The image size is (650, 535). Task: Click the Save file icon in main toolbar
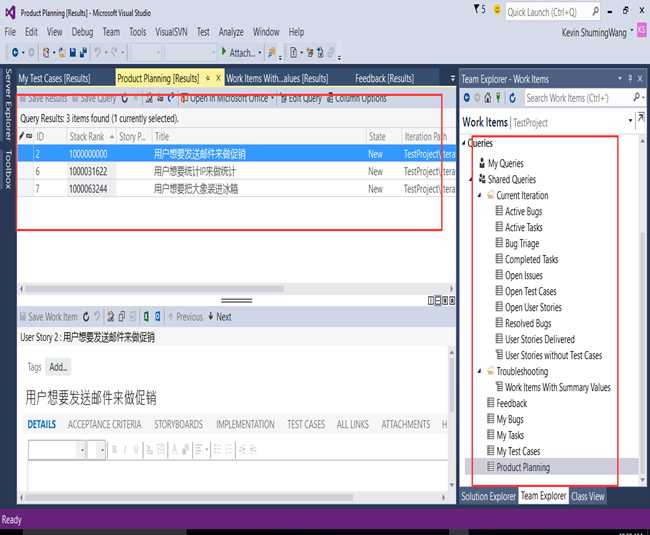click(x=73, y=53)
